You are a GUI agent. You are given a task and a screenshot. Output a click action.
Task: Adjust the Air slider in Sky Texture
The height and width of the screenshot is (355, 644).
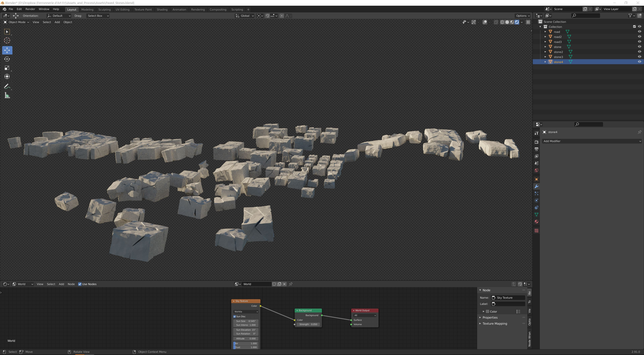(x=246, y=343)
